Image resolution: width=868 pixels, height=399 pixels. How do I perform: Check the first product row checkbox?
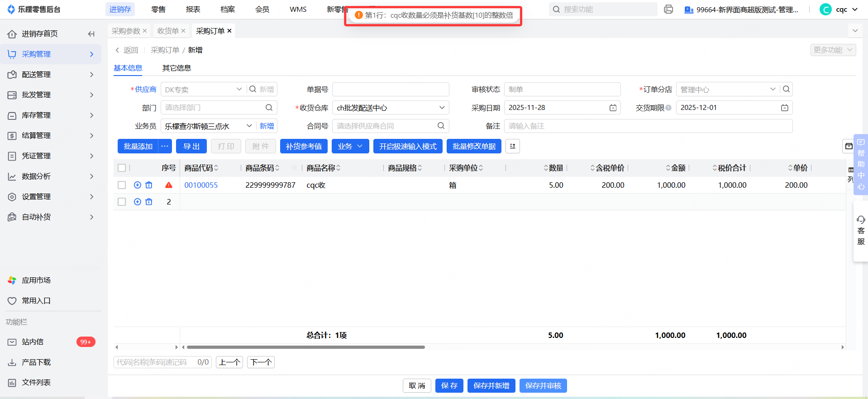[x=122, y=185]
